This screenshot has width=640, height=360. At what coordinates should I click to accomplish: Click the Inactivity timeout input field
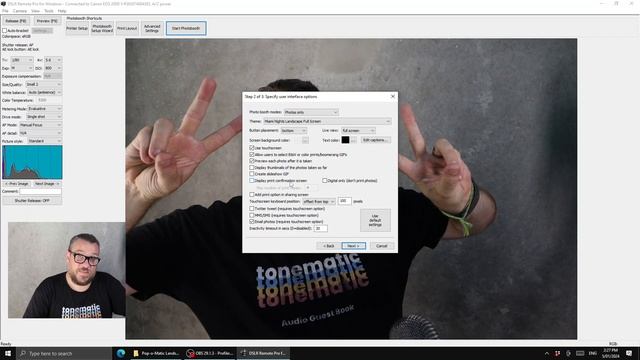point(320,228)
